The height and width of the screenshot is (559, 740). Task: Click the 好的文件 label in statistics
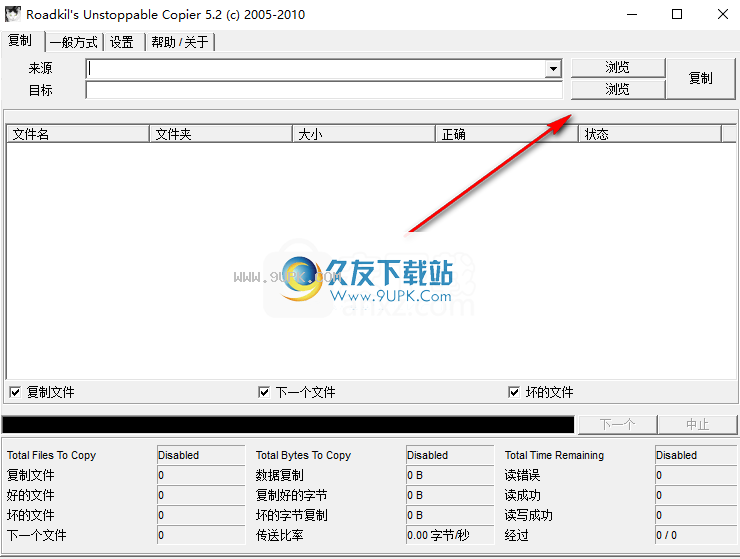(31, 495)
